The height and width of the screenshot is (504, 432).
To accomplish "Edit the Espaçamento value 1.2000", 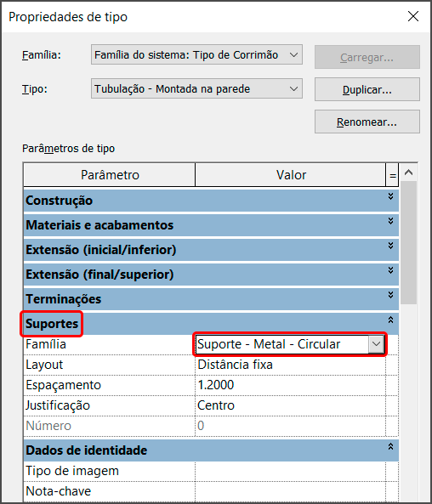I will (x=290, y=385).
